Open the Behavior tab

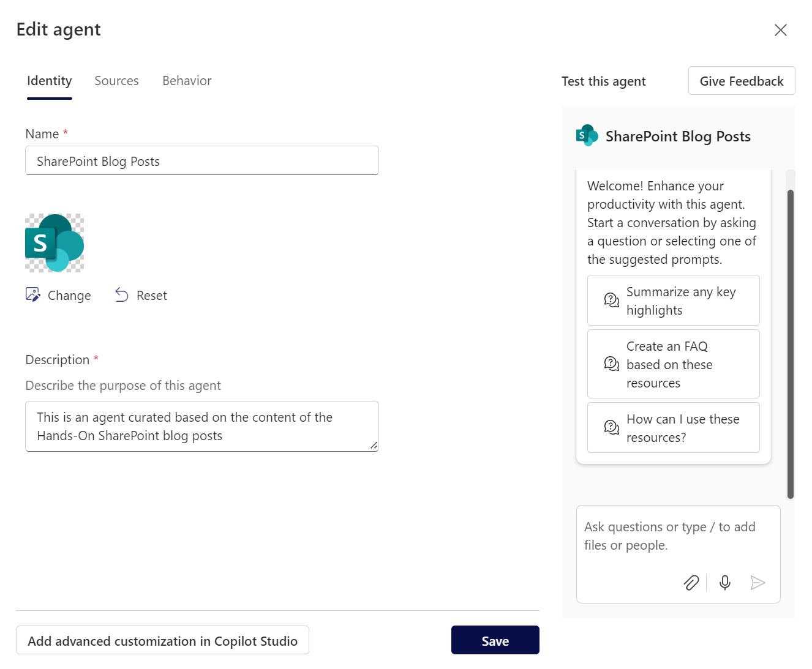[x=187, y=81]
